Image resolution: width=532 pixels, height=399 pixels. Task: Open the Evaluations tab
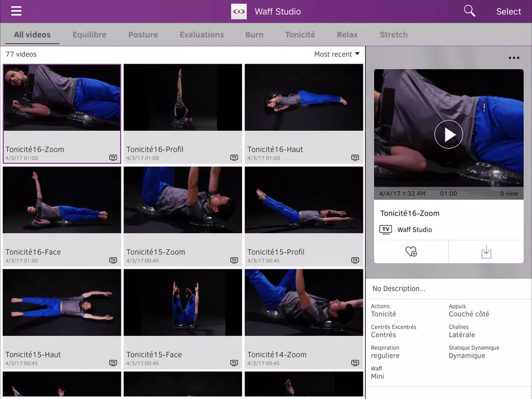pos(201,35)
